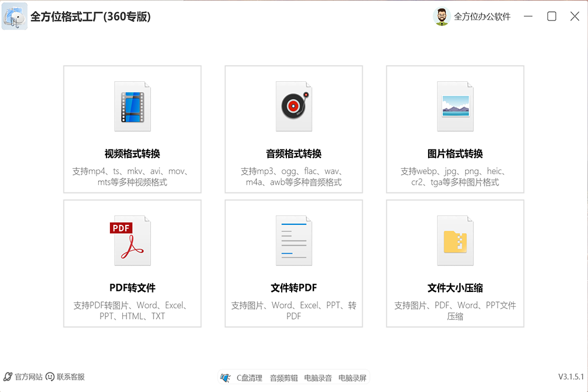
Task: Select the 文件大小压缩 title text
Action: 455,288
